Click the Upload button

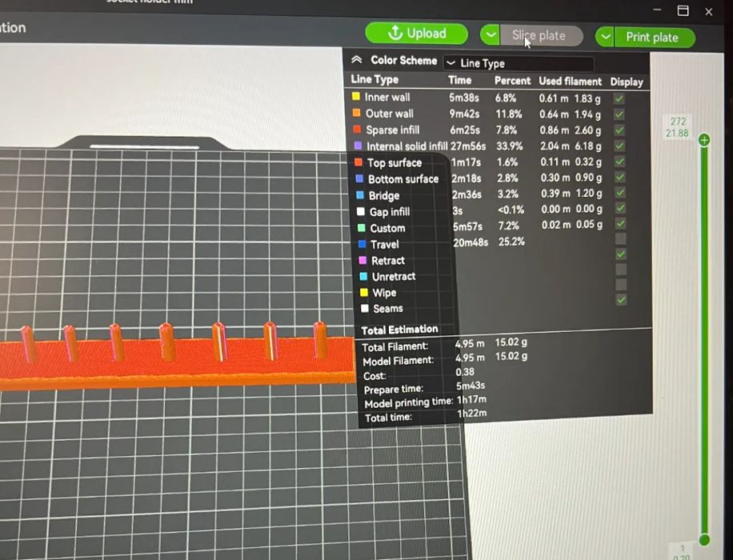click(x=416, y=34)
